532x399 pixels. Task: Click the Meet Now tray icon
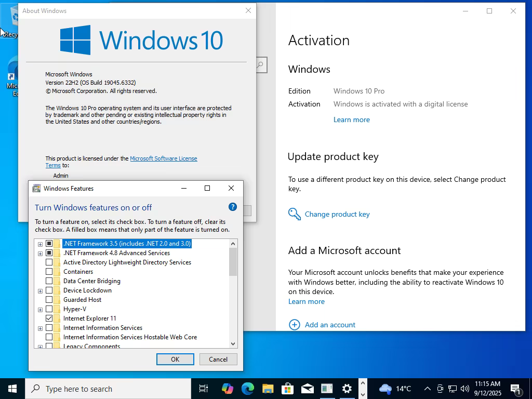(x=440, y=389)
